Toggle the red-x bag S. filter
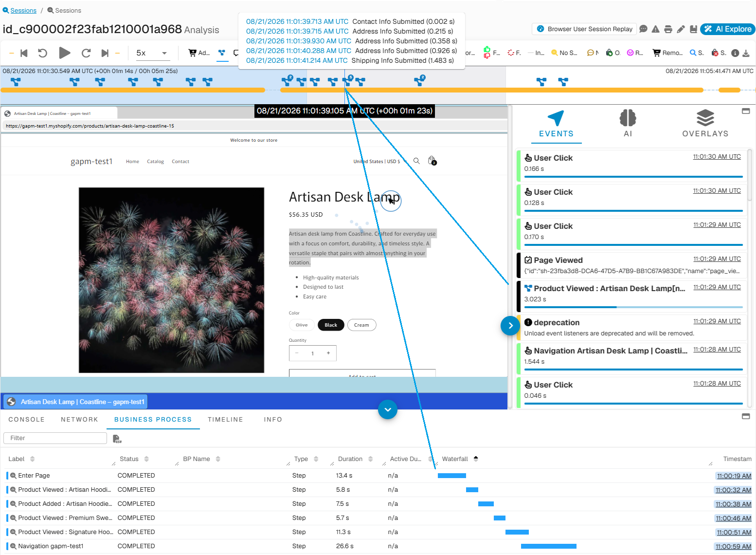This screenshot has width=756, height=555. pyautogui.click(x=719, y=53)
